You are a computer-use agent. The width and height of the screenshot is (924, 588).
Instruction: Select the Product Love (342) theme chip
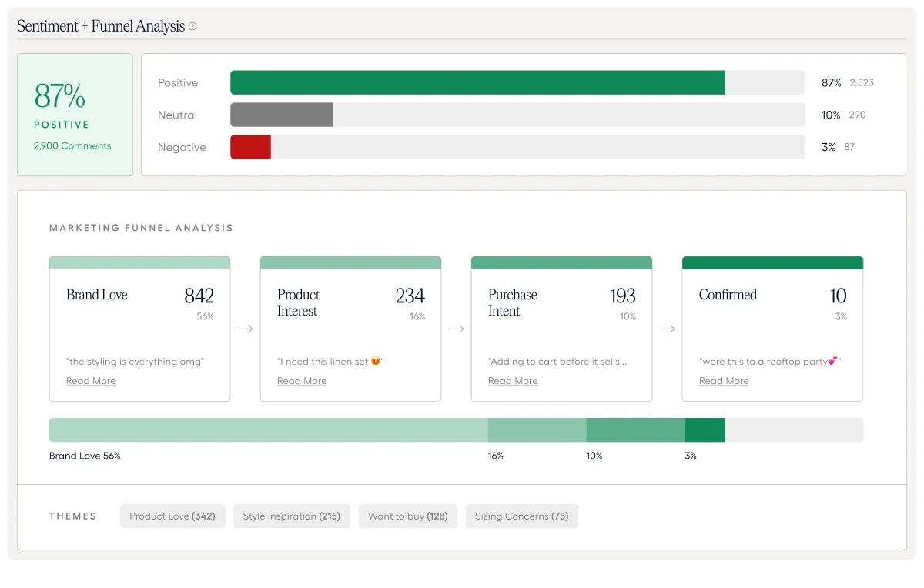[x=172, y=516]
